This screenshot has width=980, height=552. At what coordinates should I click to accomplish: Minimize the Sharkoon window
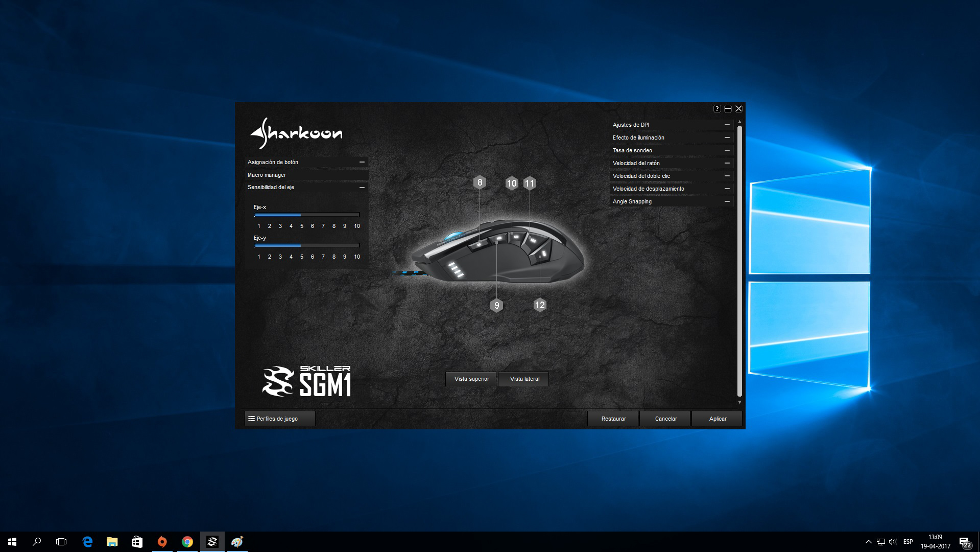[728, 108]
